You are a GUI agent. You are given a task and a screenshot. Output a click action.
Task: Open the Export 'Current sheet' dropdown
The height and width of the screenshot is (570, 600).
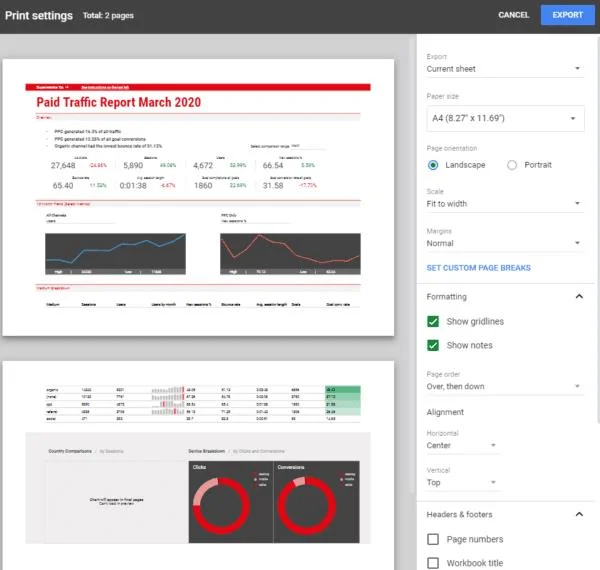504,69
